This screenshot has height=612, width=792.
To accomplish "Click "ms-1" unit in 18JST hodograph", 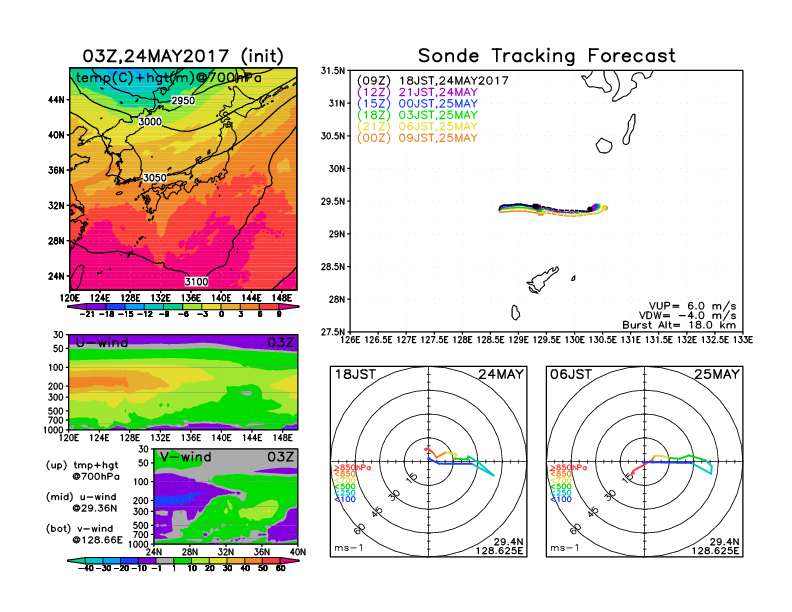I will click(x=349, y=548).
